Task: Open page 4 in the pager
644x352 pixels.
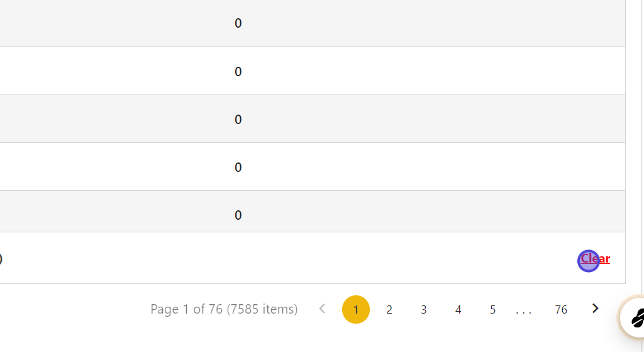Action: [x=458, y=309]
